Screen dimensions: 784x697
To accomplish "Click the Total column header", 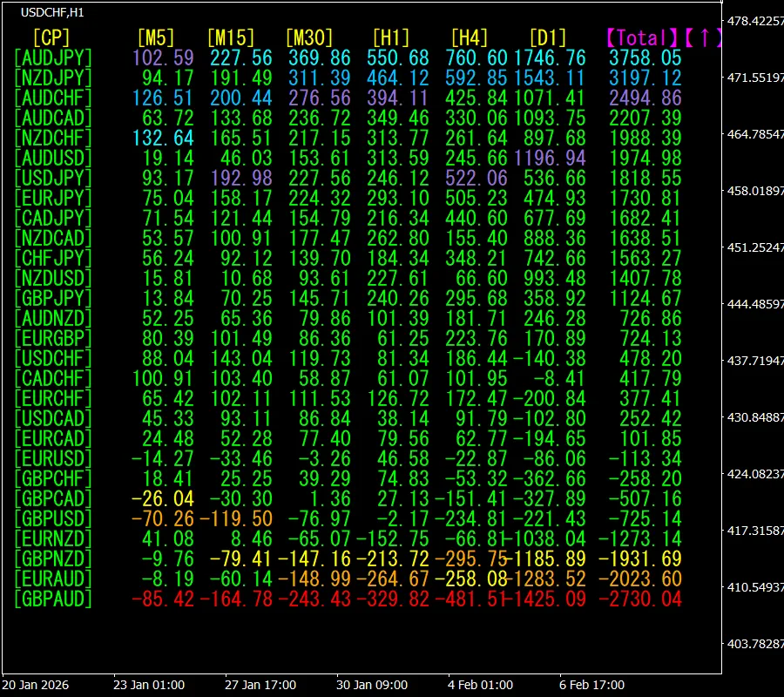I will [643, 37].
